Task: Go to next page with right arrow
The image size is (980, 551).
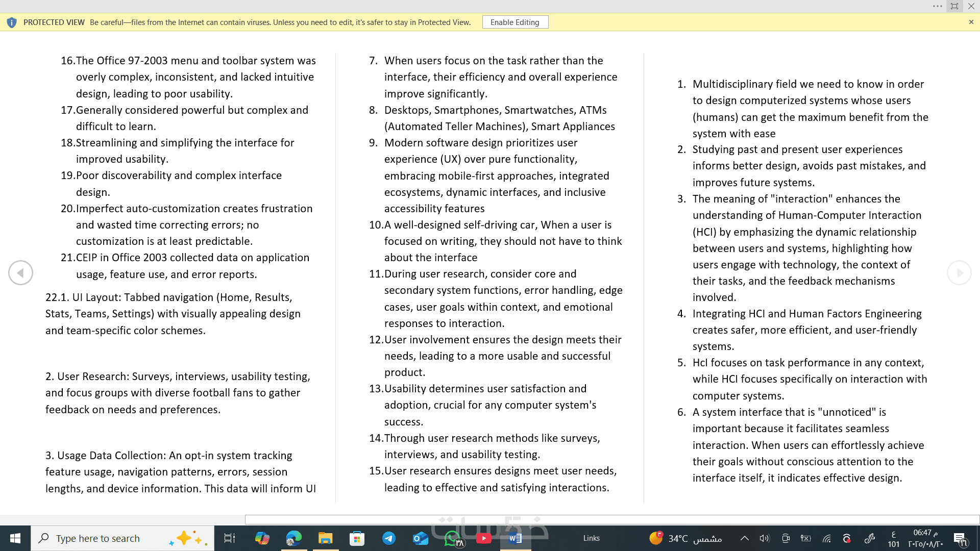Action: point(959,273)
